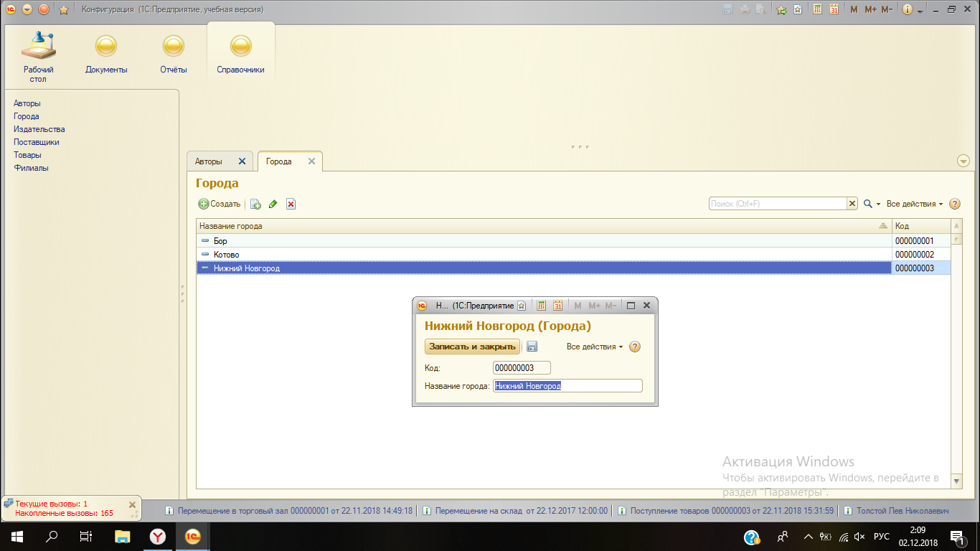Open help in the Нижний Новгород dialog

click(634, 347)
